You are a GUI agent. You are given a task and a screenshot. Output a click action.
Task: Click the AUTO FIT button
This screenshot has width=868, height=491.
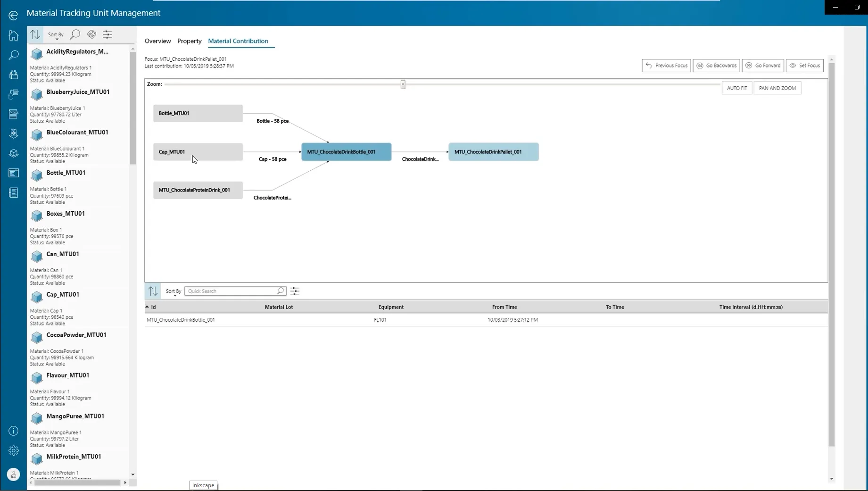click(736, 88)
